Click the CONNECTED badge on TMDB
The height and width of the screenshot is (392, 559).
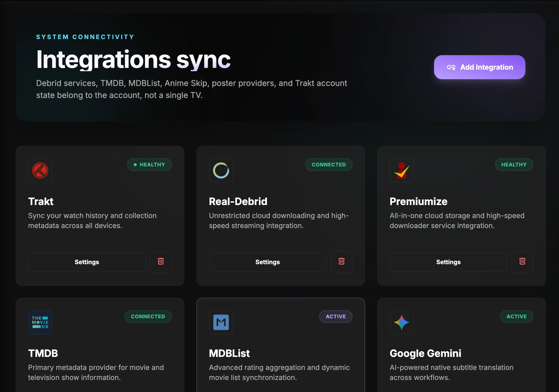tap(148, 317)
